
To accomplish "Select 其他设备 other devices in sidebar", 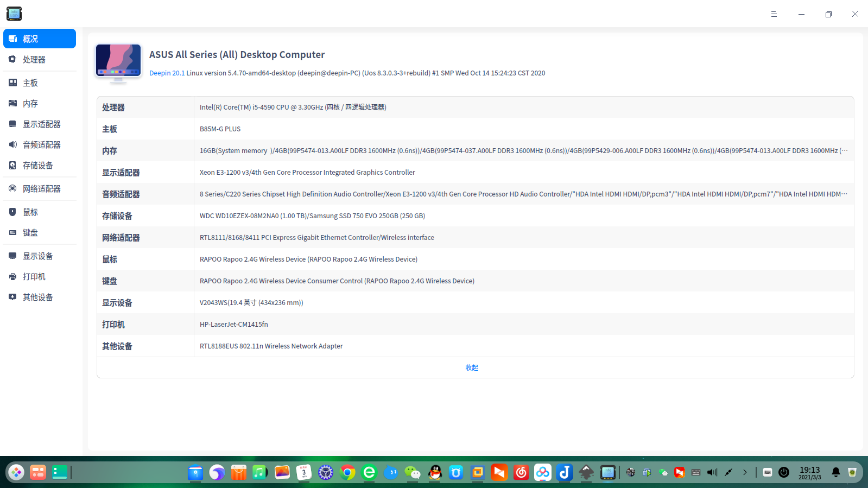I will pos(40,297).
